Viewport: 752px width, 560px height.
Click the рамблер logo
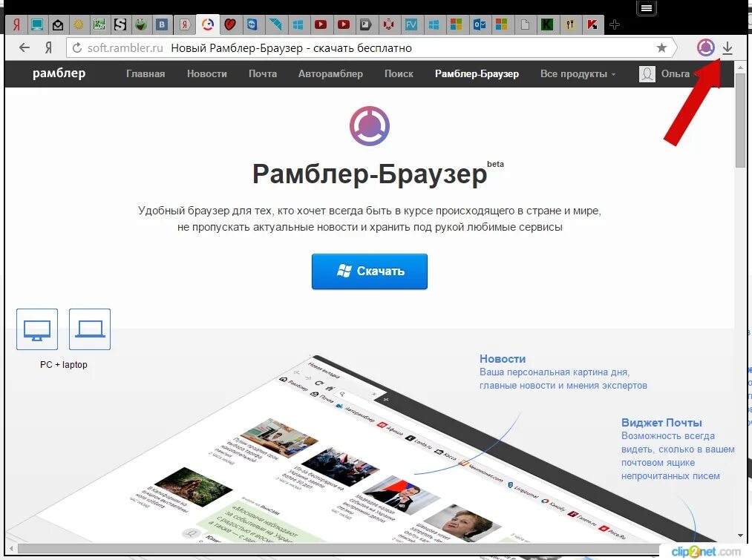coord(59,73)
